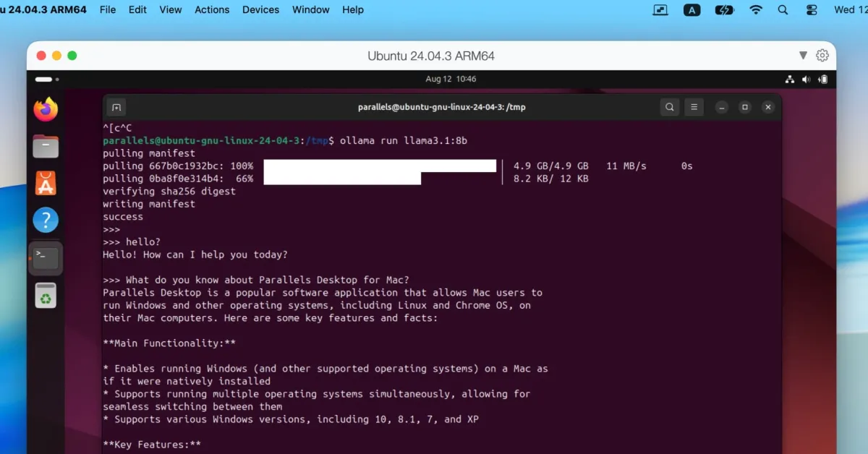Click the '4.9 GB/4.9 GB' download size text
The image size is (868, 454).
[x=551, y=166]
